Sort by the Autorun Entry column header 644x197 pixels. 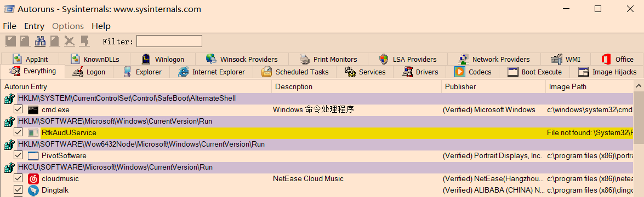(136, 86)
